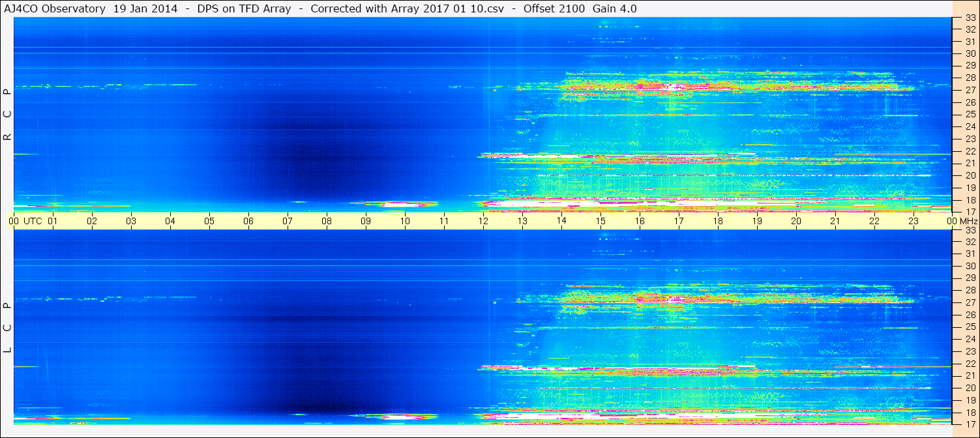Click the 29 MHz tick in LCP panel
Viewport: 980px width, 438px height.
pos(970,278)
